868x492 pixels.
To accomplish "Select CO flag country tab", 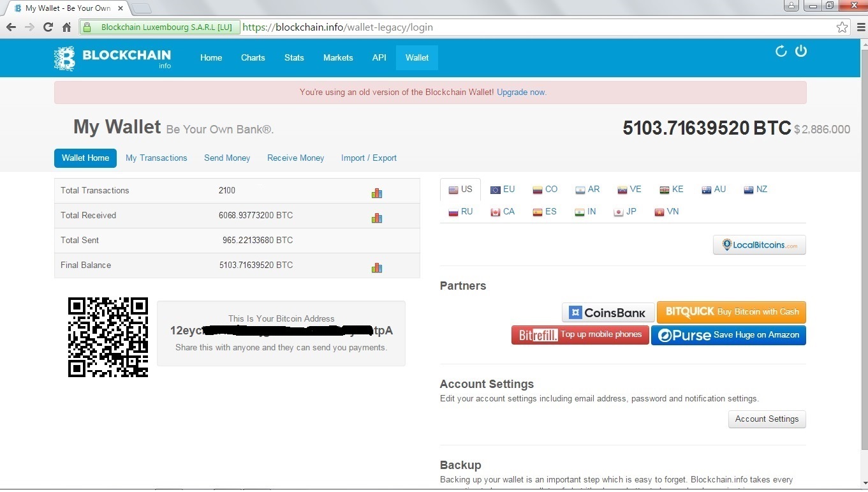I will click(545, 190).
